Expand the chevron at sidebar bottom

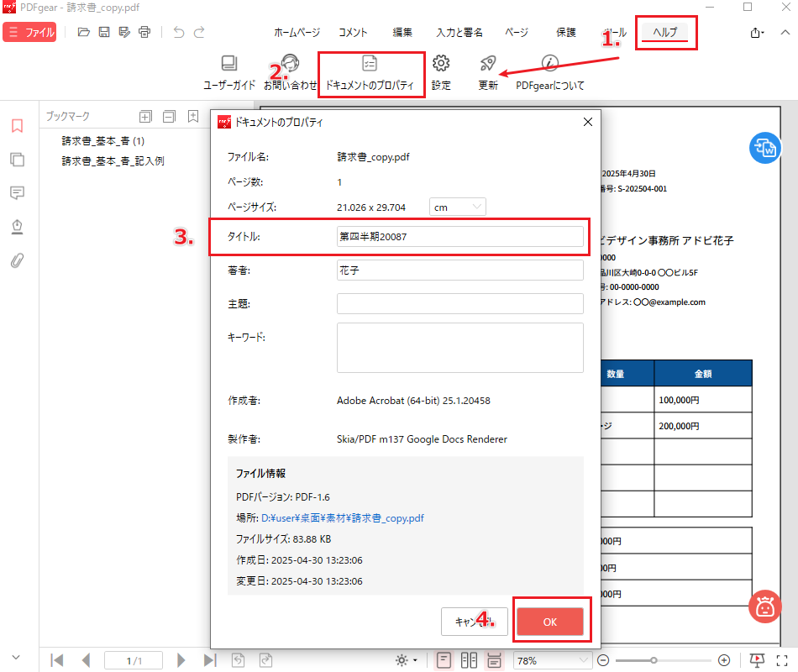click(x=16, y=657)
